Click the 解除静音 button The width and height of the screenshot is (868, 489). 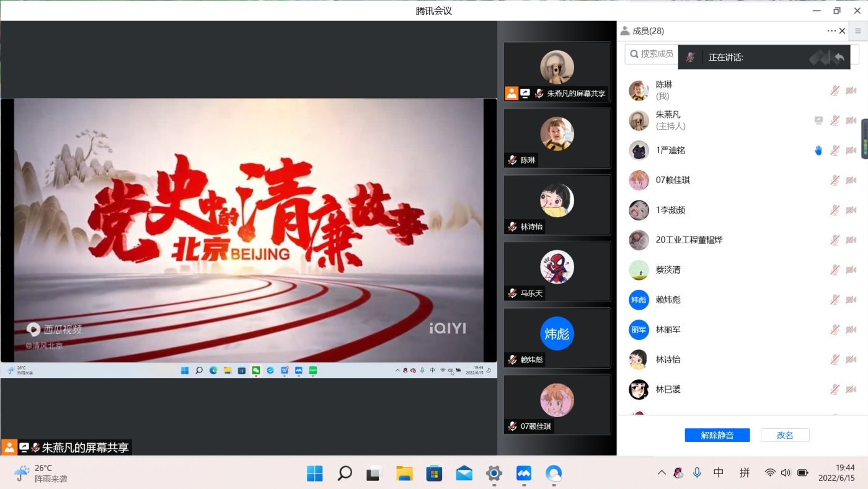point(717,435)
